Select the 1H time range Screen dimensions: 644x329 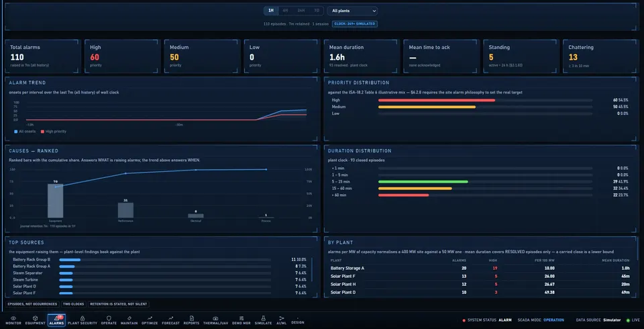click(x=270, y=11)
